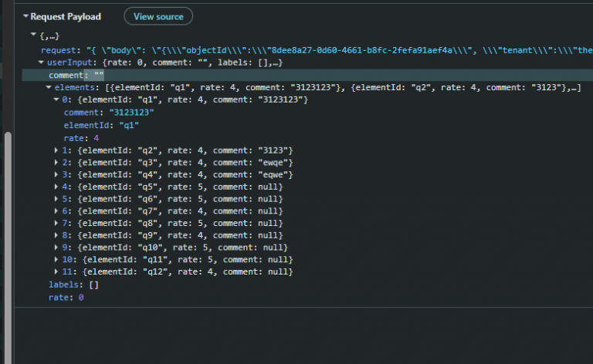Expand element 7 with elementId q8
Image resolution: width=593 pixels, height=364 pixels.
click(56, 223)
